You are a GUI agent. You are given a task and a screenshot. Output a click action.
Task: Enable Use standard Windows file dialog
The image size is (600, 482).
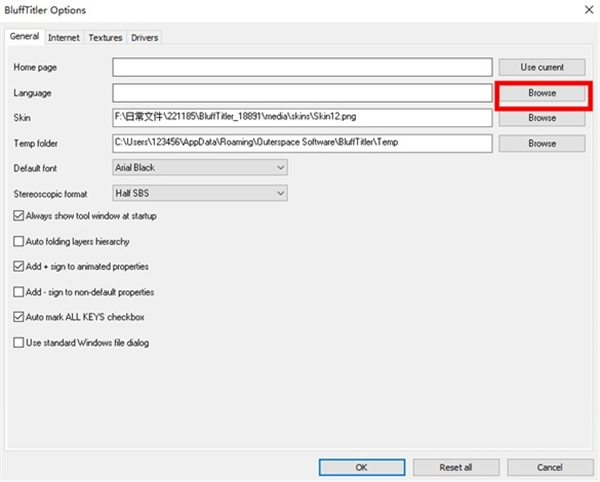click(x=19, y=343)
